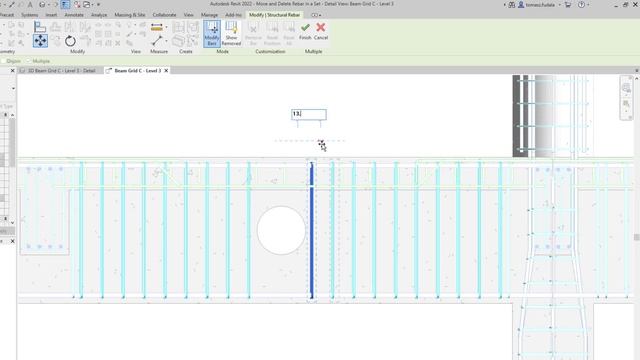640x360 pixels.
Task: Click Properties palette scroll-down arrow
Action: 13,222
